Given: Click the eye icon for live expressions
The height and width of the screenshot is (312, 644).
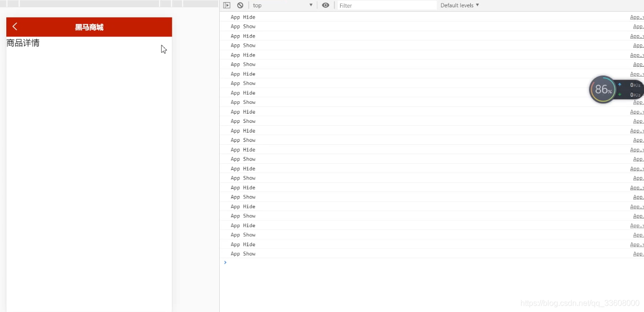Looking at the screenshot, I should [326, 5].
